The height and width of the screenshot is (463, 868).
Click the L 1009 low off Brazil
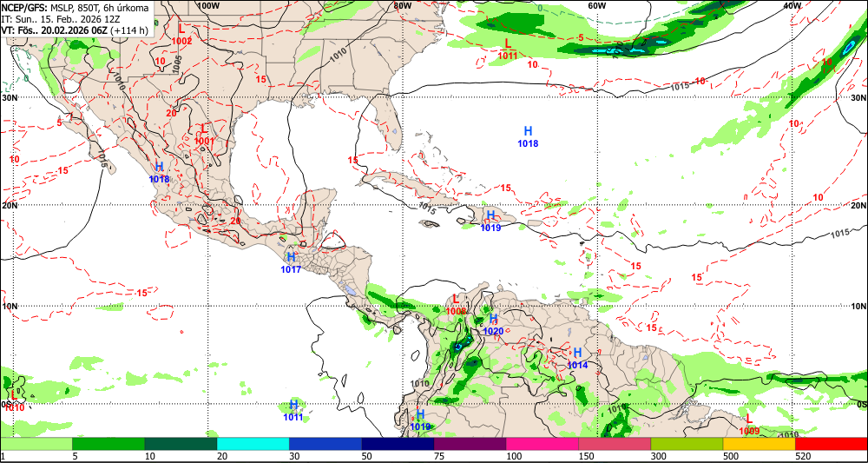tap(748, 424)
